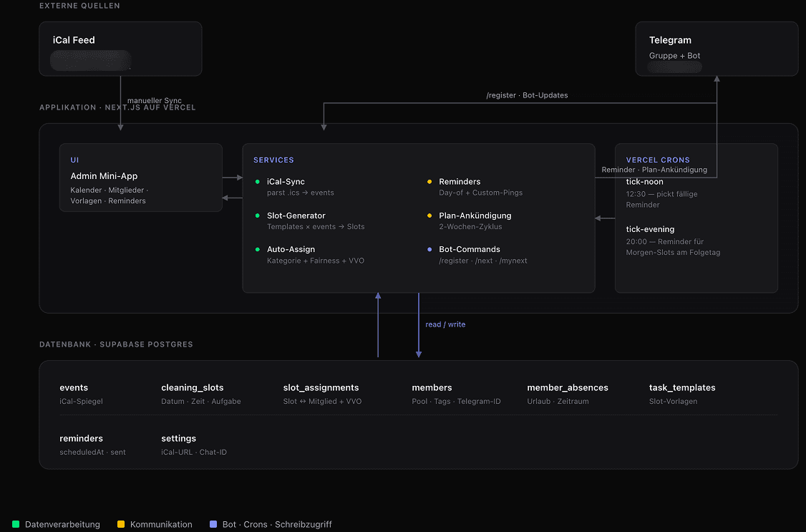Click 'Bot · Crons · Schreibzugriff' legend label
The image size is (806, 532).
[x=277, y=524]
